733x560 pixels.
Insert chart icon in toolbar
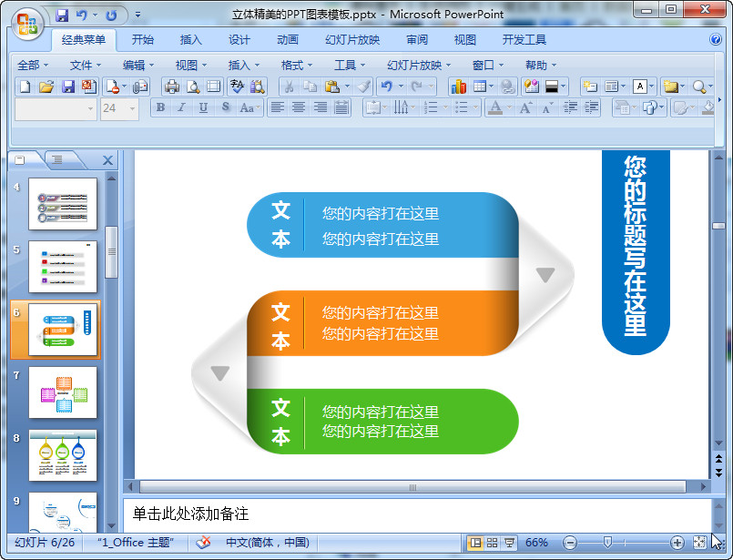pyautogui.click(x=458, y=87)
